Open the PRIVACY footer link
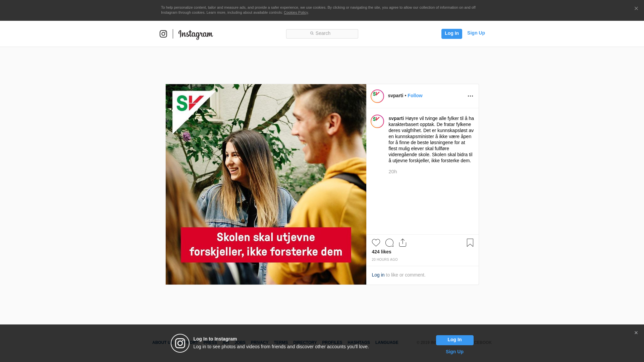Viewport: 644px width, 362px height. point(260,343)
